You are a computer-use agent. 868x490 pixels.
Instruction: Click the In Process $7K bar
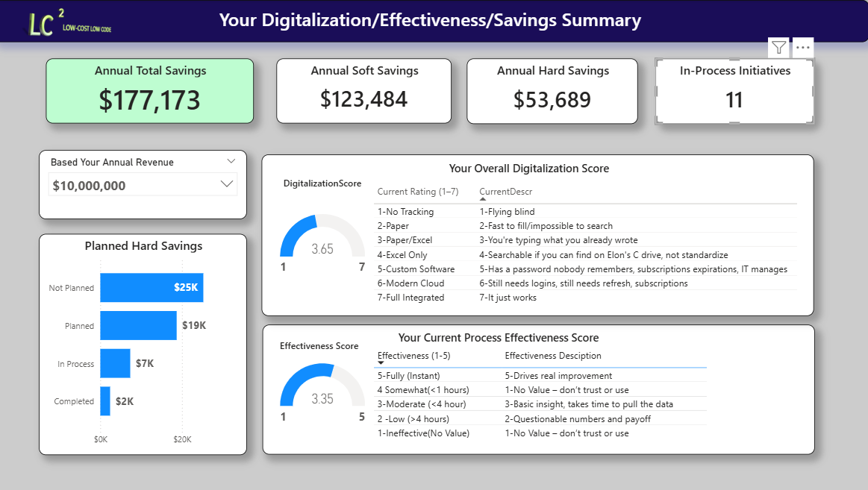click(116, 363)
